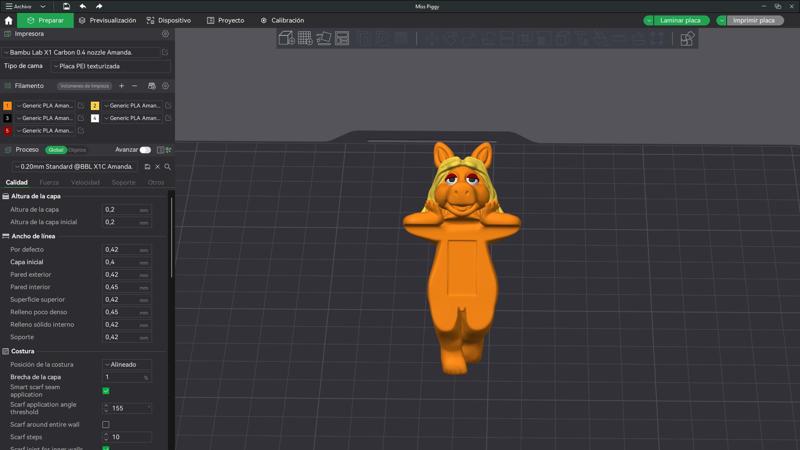This screenshot has width=800, height=450.
Task: Open the dropdown arrow beside Archivo
Action: 43,6
